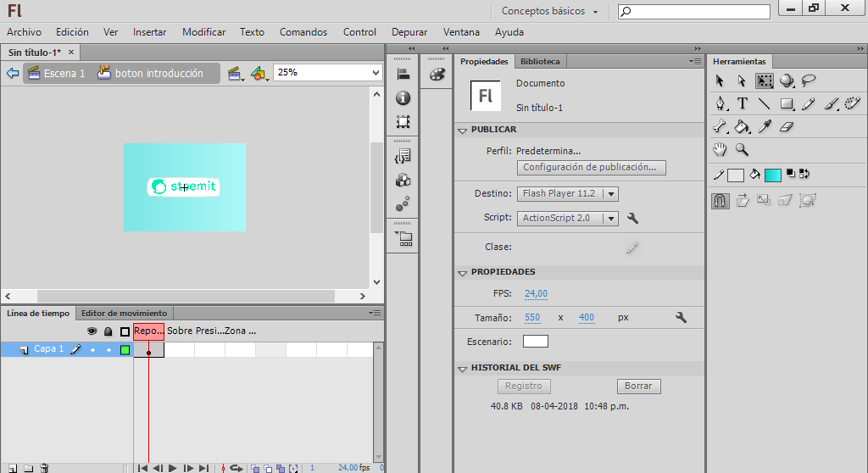Open the Modificar menu

(203, 32)
